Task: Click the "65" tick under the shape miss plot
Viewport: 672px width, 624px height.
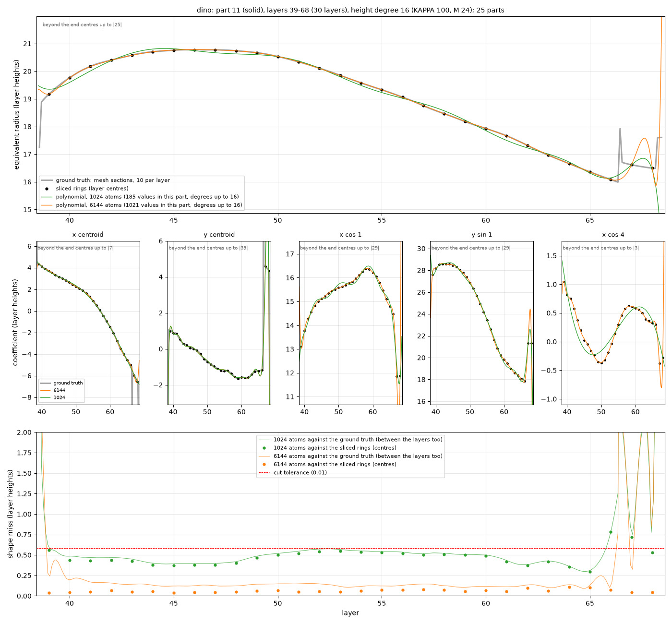Action: click(x=590, y=603)
